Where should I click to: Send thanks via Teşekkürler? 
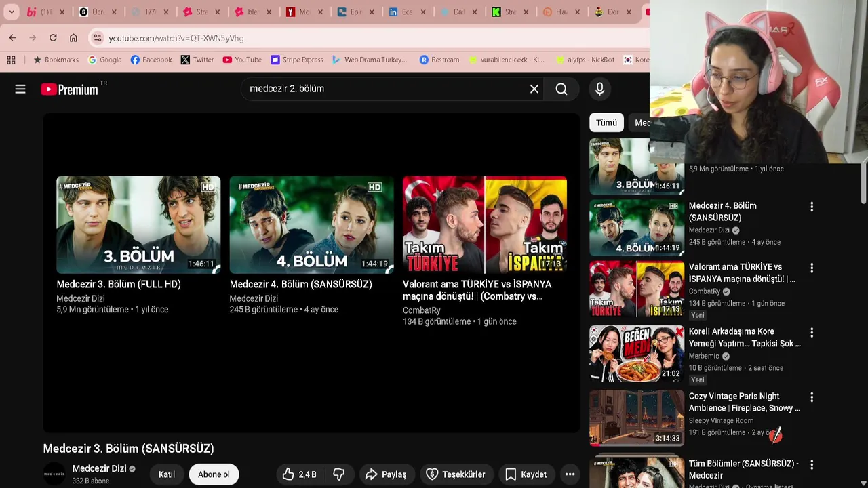point(456,474)
